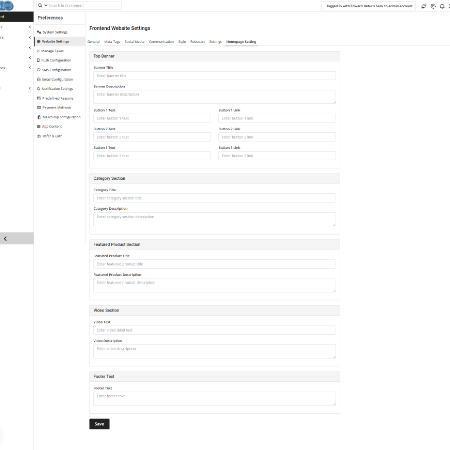Switch to the General tab
This screenshot has width=450, height=450.
pos(93,42)
